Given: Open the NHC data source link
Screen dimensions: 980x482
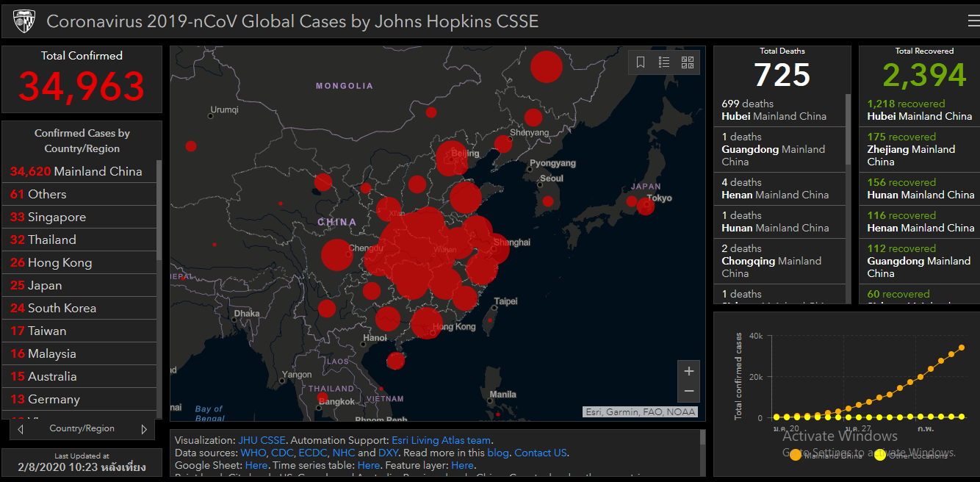Looking at the screenshot, I should [343, 453].
